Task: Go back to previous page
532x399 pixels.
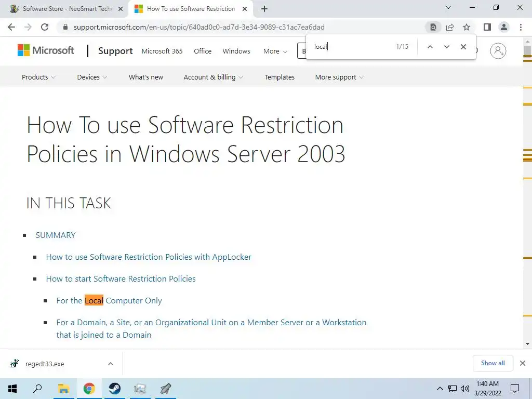Action: 11,27
